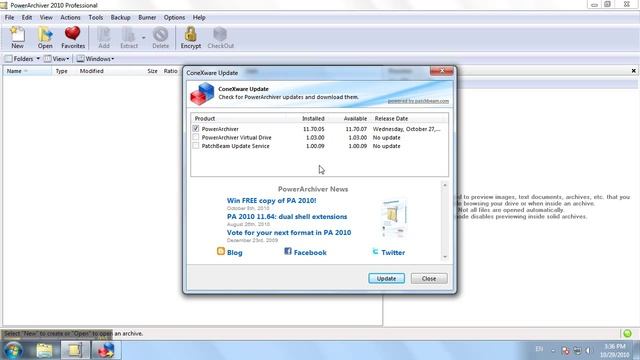Image resolution: width=640 pixels, height=360 pixels.
Task: Select the 11.70.07 available version cell
Action: coord(356,129)
